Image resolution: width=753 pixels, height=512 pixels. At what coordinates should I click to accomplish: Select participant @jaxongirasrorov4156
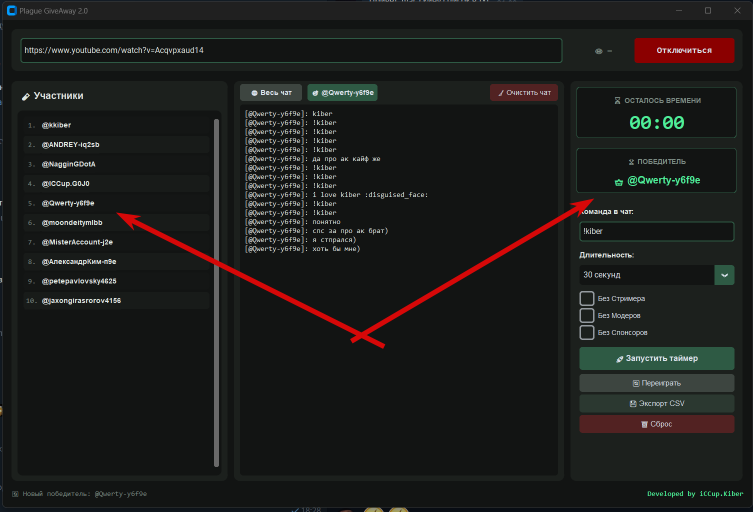coord(116,301)
